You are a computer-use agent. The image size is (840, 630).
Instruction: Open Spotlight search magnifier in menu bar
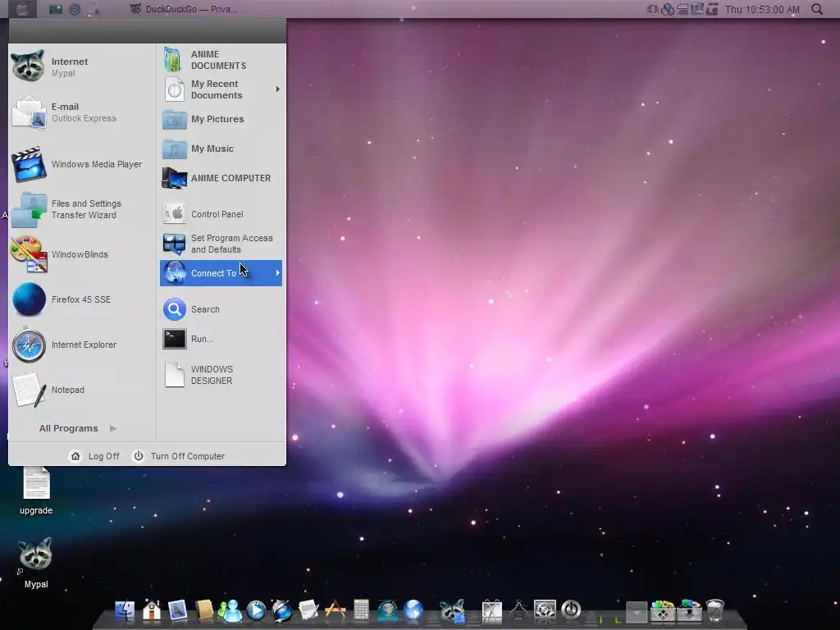pos(817,9)
